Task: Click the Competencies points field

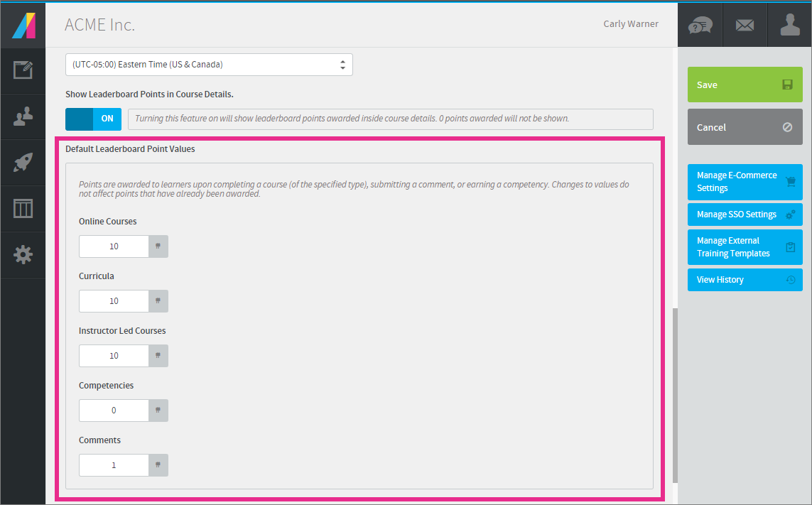Action: coord(114,411)
